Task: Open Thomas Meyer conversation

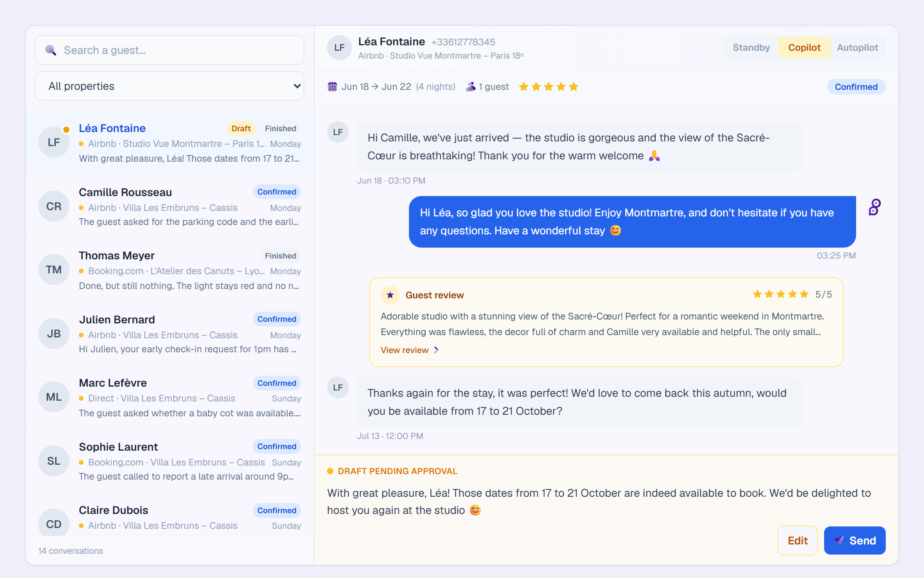Action: (170, 270)
